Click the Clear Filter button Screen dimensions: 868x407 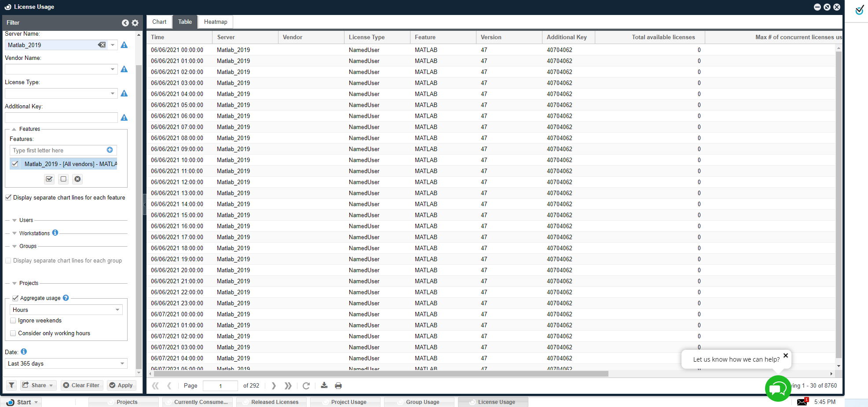(81, 385)
